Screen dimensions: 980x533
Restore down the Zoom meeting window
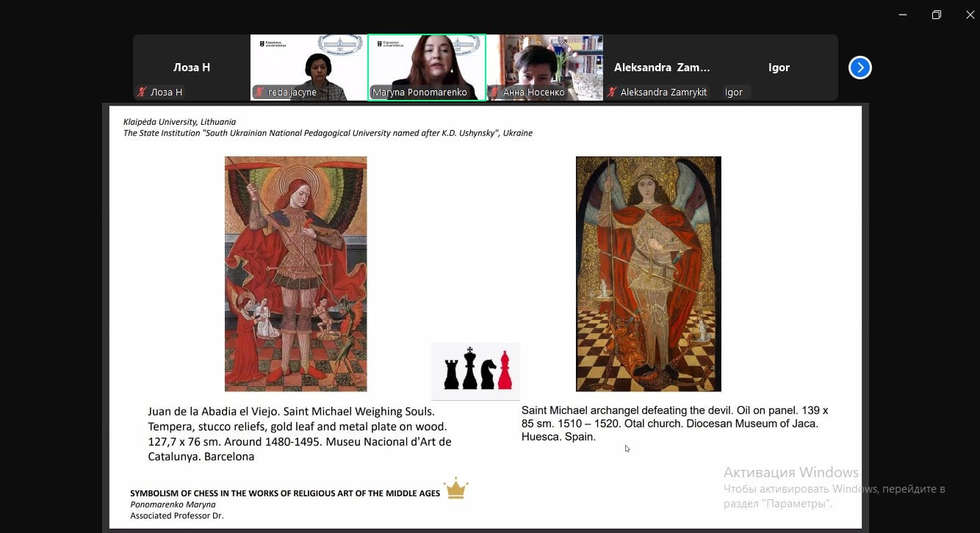coord(937,15)
